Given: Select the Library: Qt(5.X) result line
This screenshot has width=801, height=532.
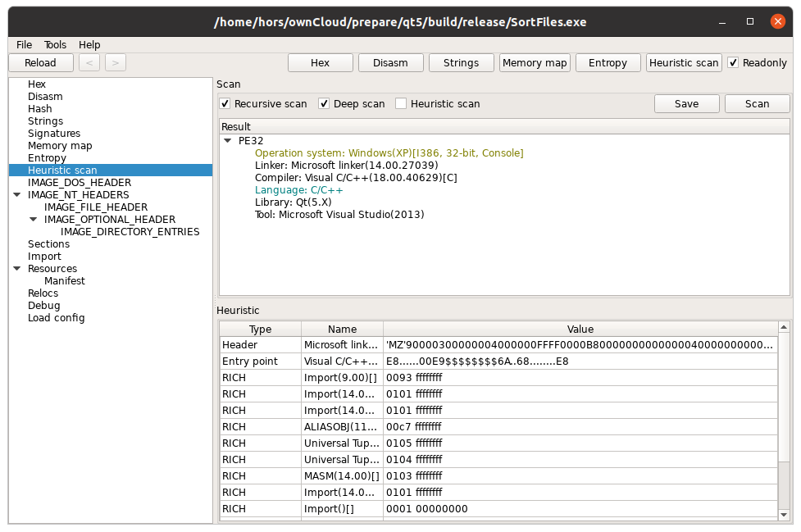Looking at the screenshot, I should click(294, 202).
